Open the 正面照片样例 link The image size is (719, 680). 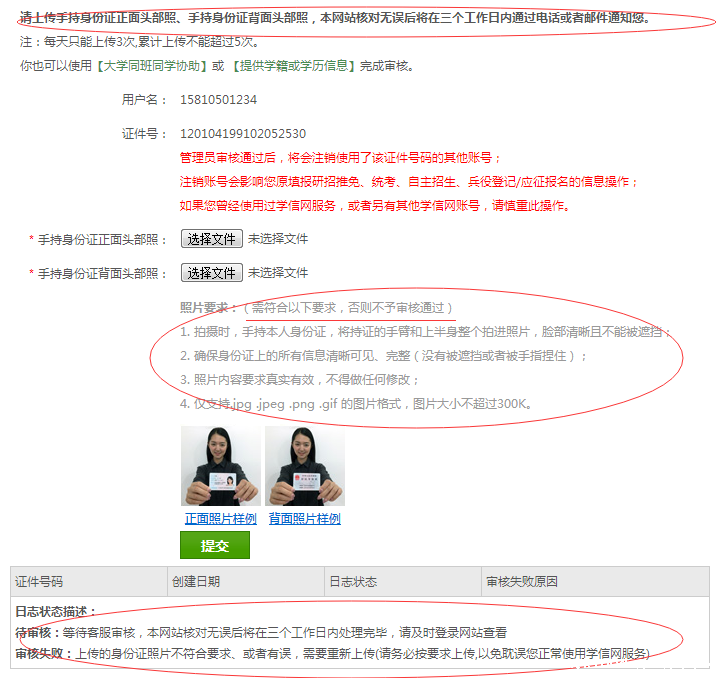coord(220,519)
